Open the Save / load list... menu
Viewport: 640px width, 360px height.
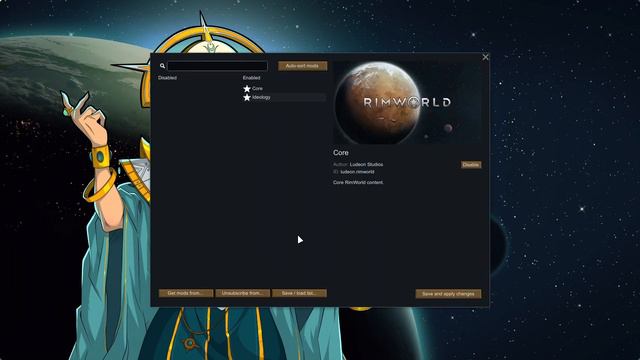coord(299,293)
